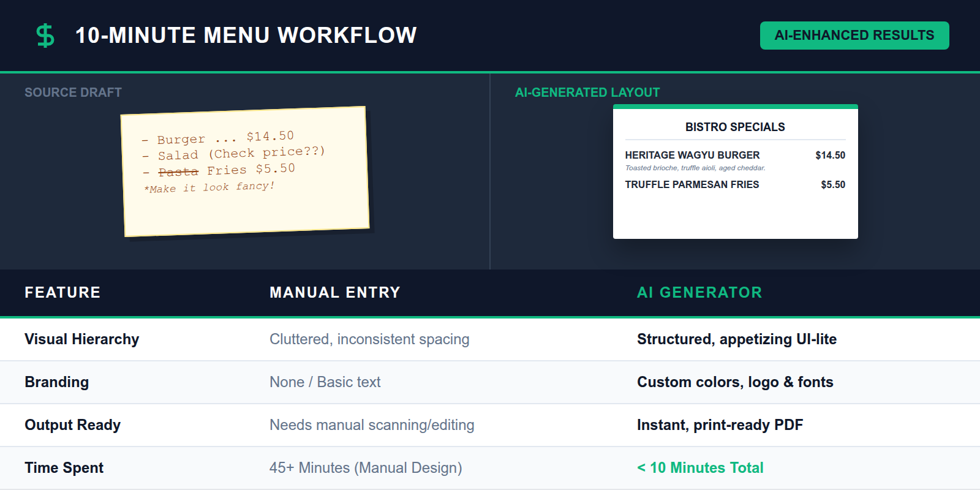Select the 10-Minute Menu Workflow title

click(x=246, y=36)
